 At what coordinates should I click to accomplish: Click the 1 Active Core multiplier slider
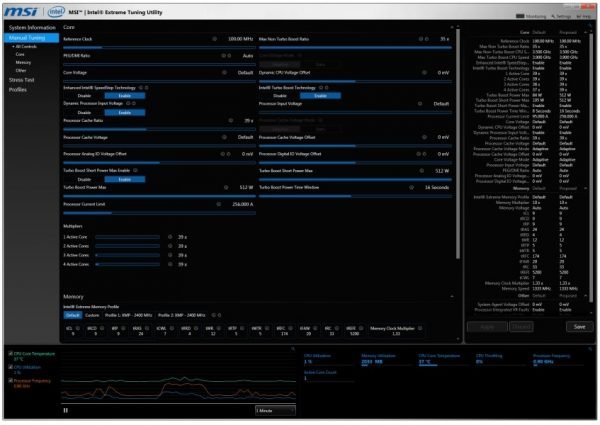point(127,237)
